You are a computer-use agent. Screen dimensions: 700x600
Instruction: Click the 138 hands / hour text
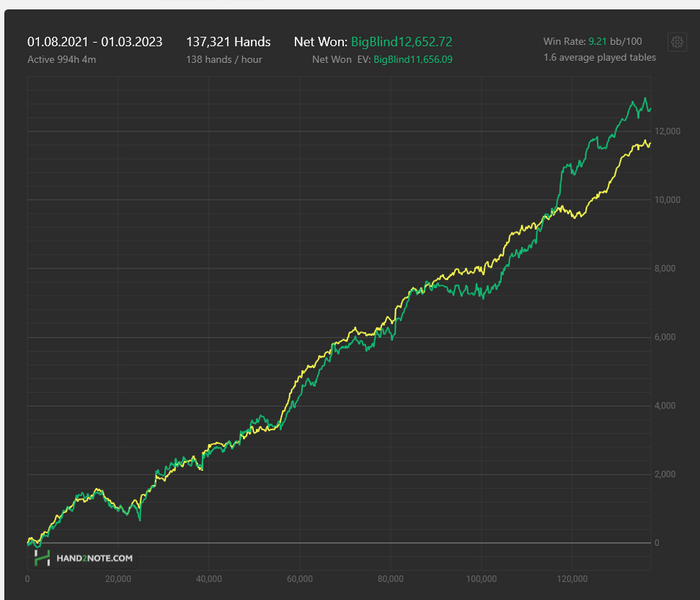point(224,59)
